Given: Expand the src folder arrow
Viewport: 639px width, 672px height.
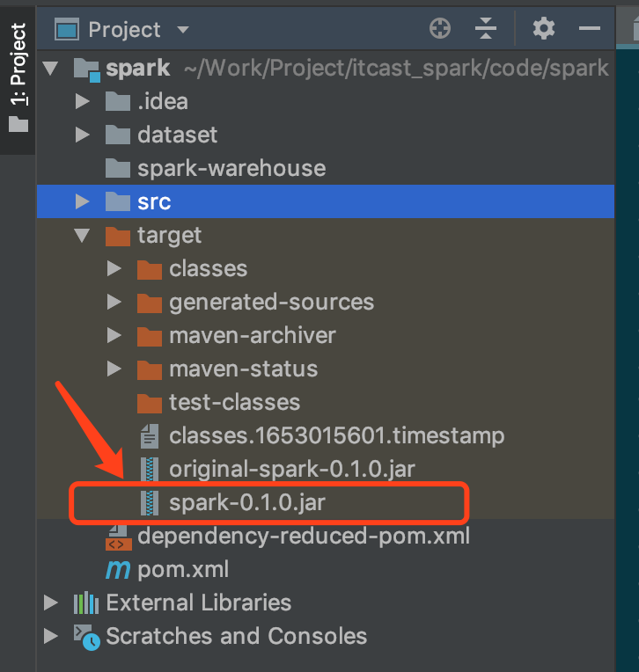Looking at the screenshot, I should [x=83, y=201].
